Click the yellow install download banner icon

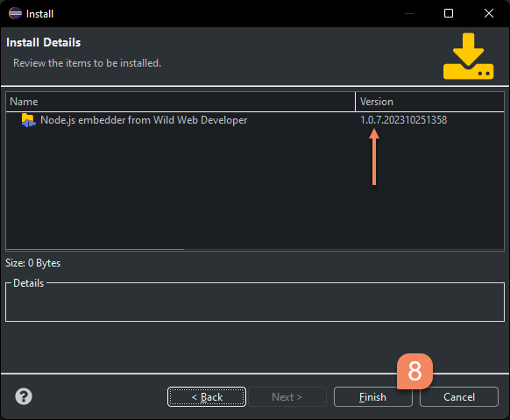click(468, 56)
